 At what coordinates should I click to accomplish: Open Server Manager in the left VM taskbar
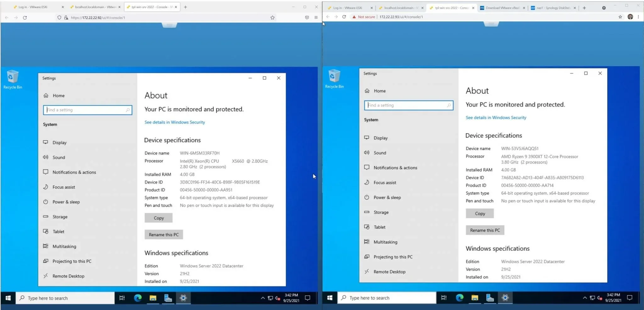pos(168,298)
